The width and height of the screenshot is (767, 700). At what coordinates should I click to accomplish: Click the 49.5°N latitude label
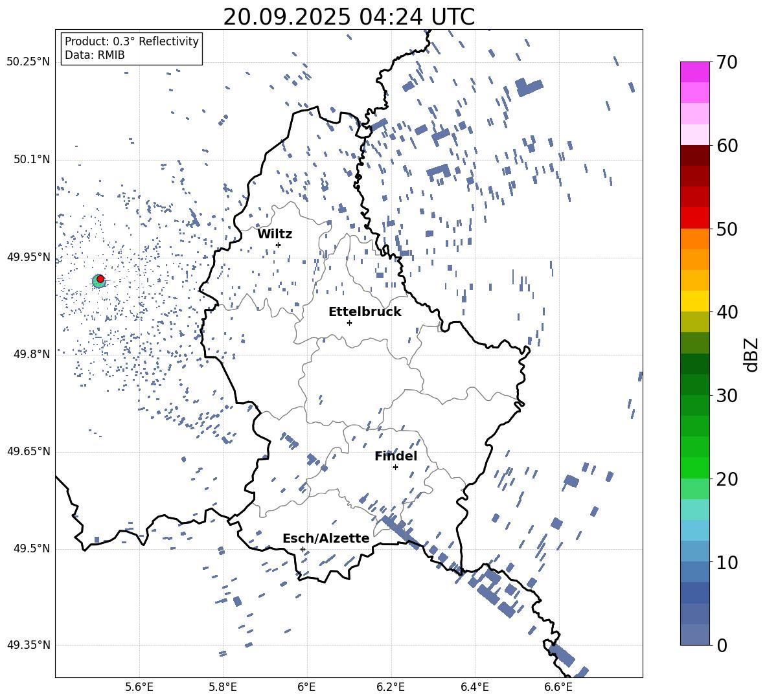(x=31, y=548)
